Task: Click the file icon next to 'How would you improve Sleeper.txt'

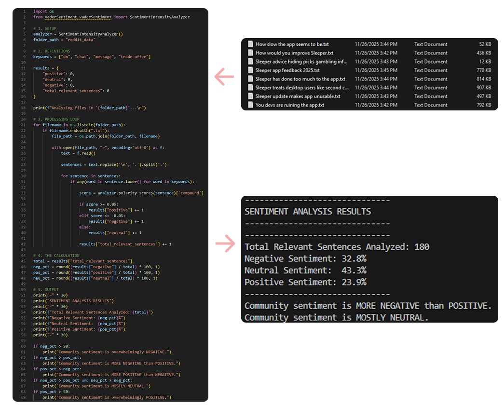Action: point(250,53)
